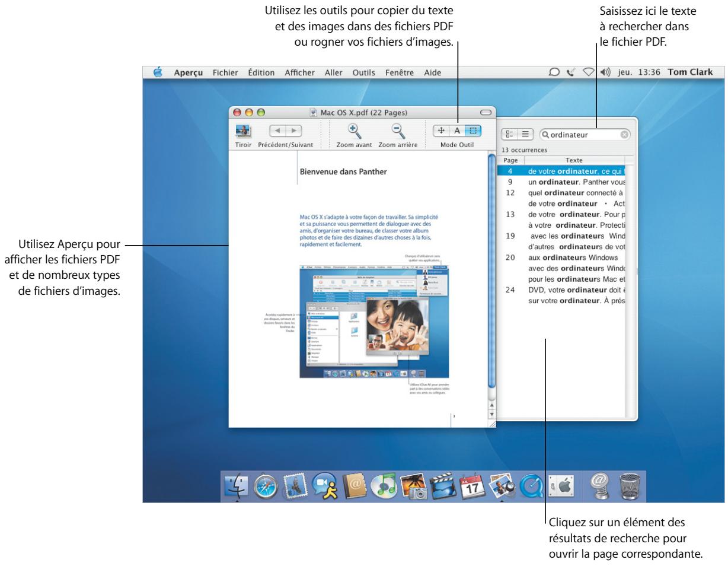Screen dimensions: 728x566
Task: Select result 'avec les ordinateurs Wind' on page 19
Action: coord(577,236)
